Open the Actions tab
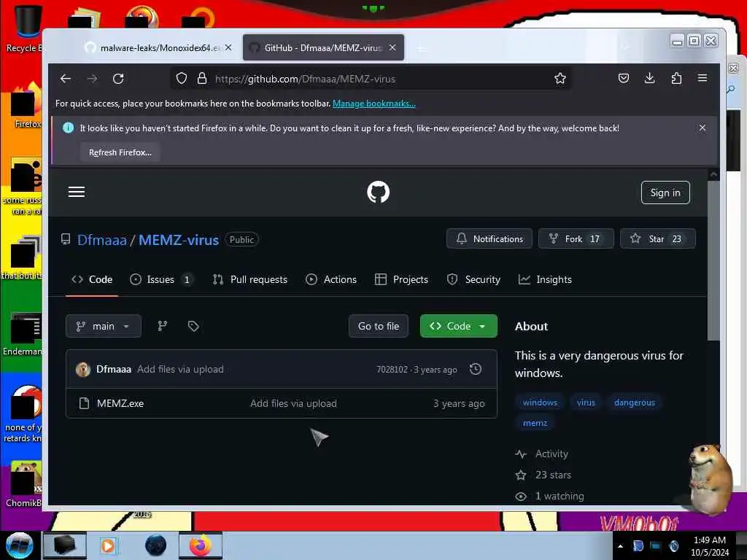Image resolution: width=747 pixels, height=560 pixels. tap(331, 279)
